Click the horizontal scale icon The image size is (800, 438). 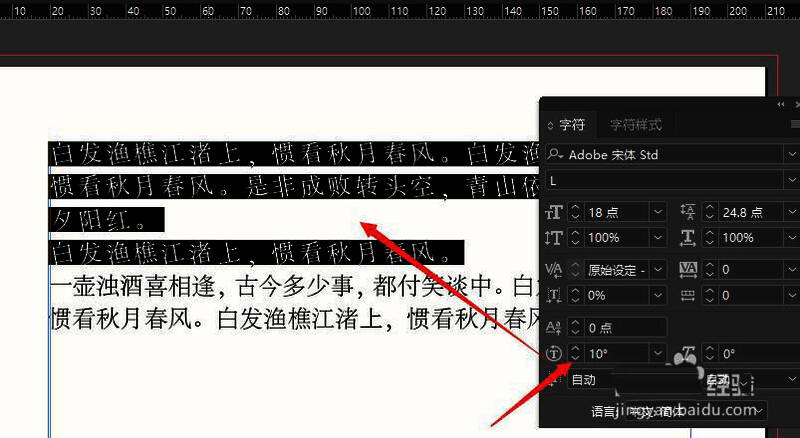[x=688, y=238]
